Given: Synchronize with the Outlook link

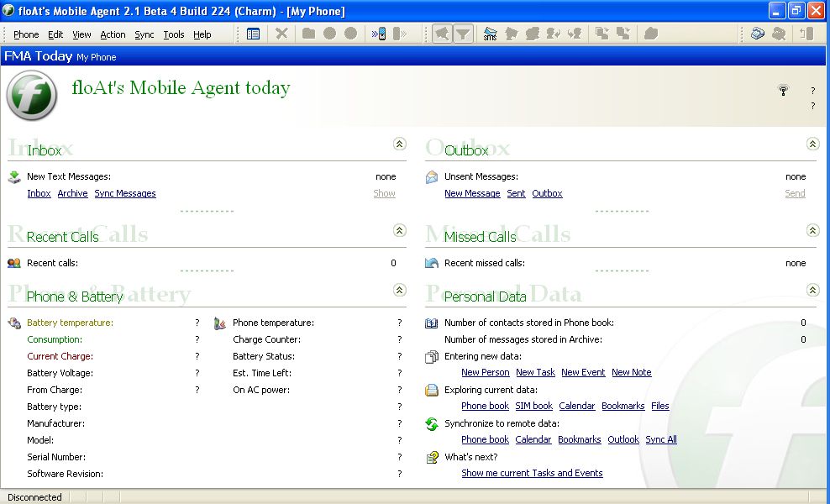Looking at the screenshot, I should tap(623, 439).
